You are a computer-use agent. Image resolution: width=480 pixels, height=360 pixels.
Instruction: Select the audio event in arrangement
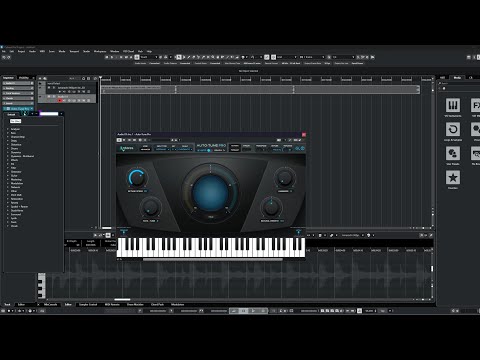(x=260, y=89)
